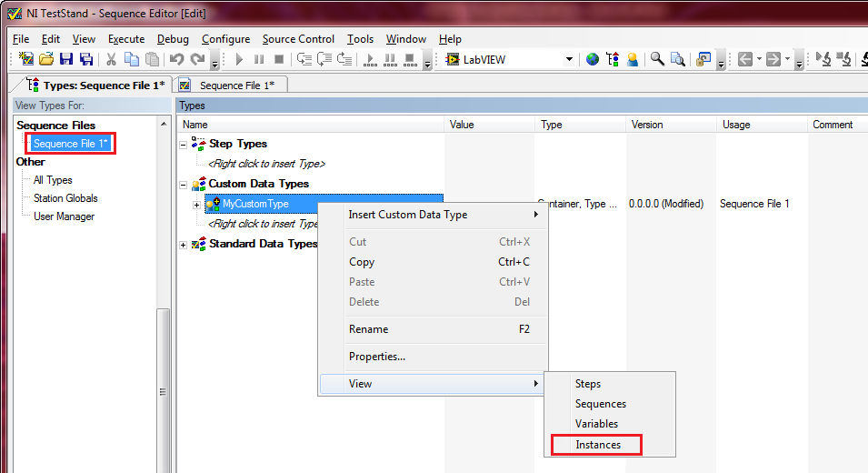Select All Types in View Types list
The height and width of the screenshot is (473, 868).
[x=53, y=180]
